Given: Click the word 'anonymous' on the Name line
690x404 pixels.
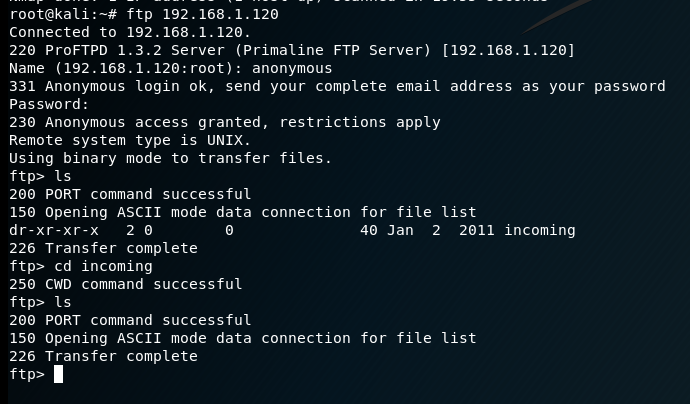Looking at the screenshot, I should [292, 68].
